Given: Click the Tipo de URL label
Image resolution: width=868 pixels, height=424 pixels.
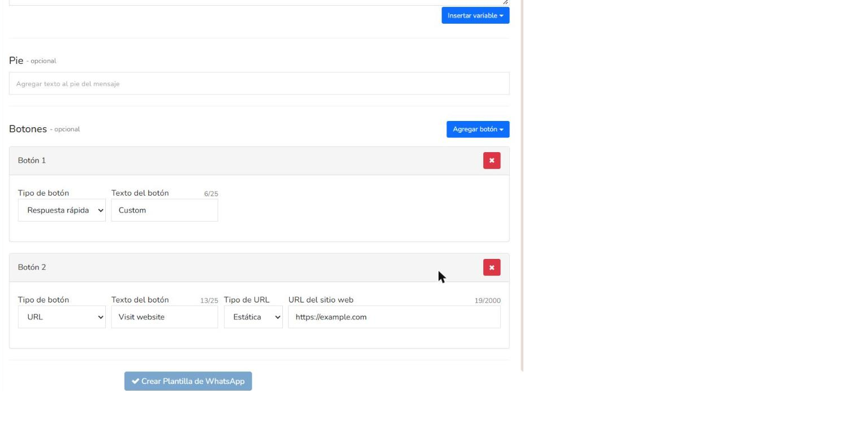Looking at the screenshot, I should [x=247, y=300].
